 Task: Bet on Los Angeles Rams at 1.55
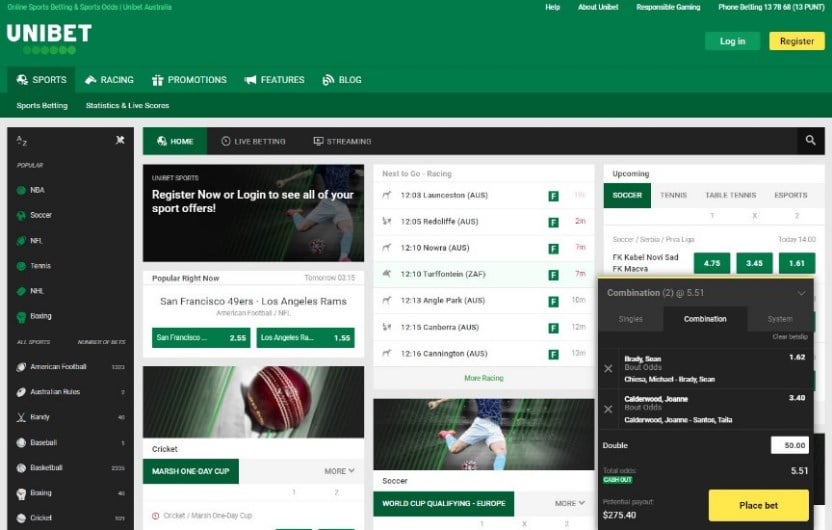[305, 337]
